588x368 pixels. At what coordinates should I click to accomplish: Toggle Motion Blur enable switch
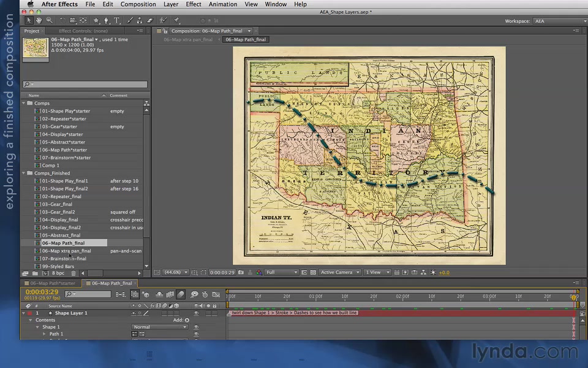coord(181,294)
